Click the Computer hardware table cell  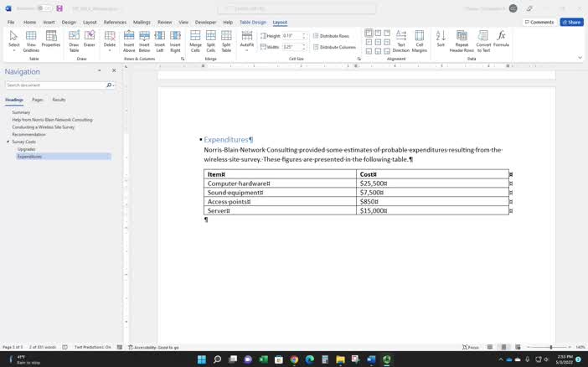[280, 183]
